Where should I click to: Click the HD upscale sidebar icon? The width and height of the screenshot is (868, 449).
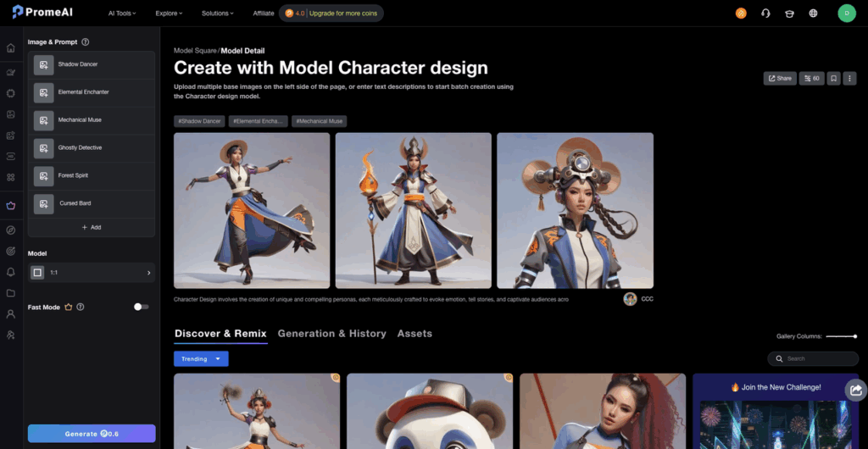pyautogui.click(x=10, y=156)
